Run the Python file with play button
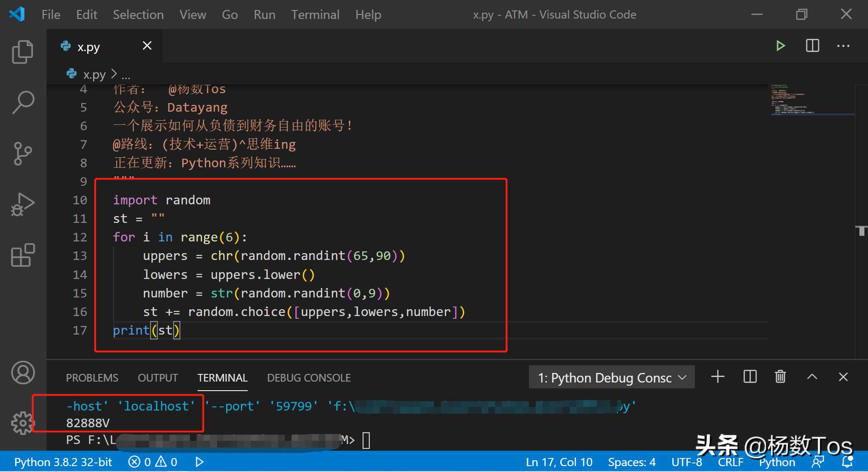 [x=780, y=46]
